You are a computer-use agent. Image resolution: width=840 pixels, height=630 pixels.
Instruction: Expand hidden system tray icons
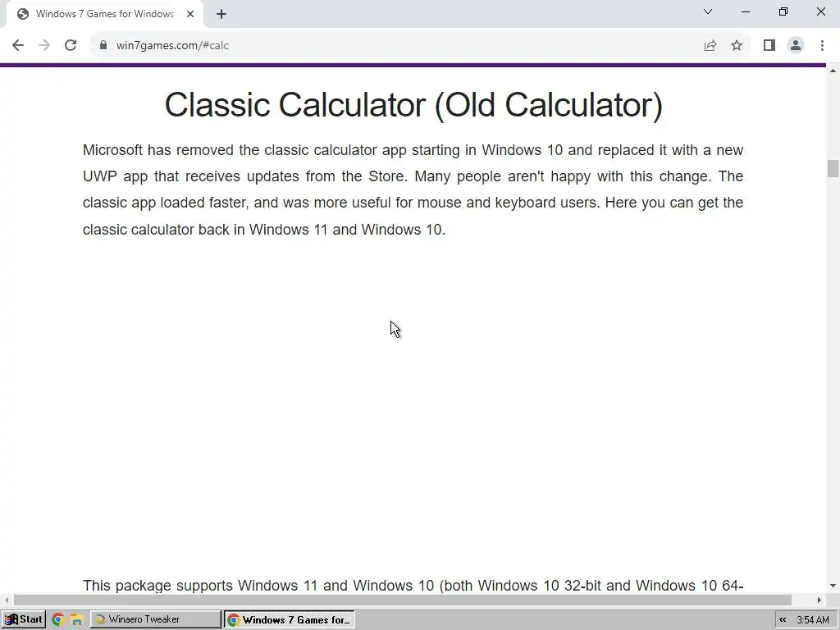[783, 620]
